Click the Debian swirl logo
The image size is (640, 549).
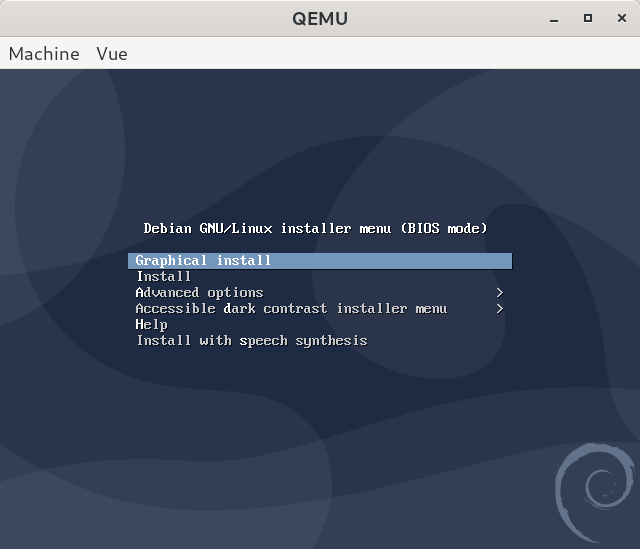pyautogui.click(x=594, y=491)
